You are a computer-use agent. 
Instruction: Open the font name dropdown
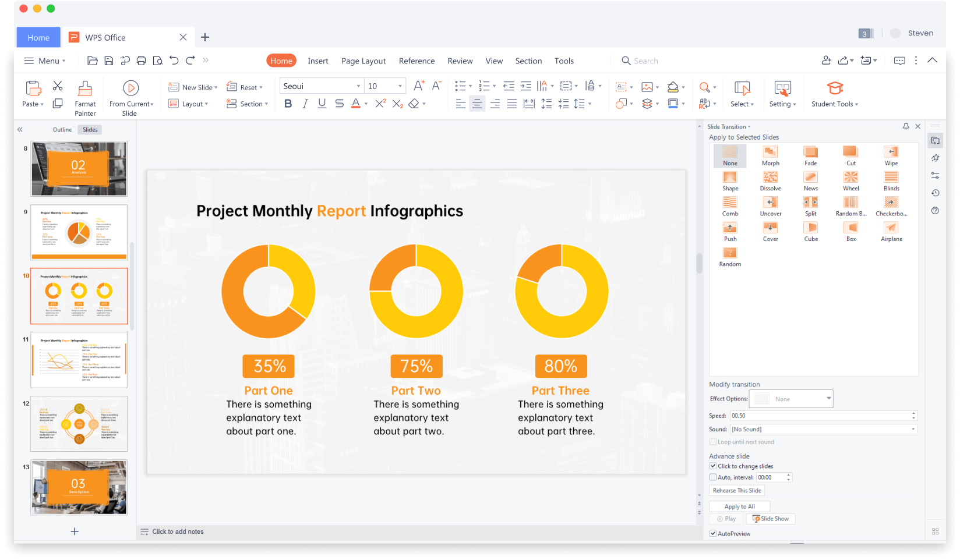[358, 86]
